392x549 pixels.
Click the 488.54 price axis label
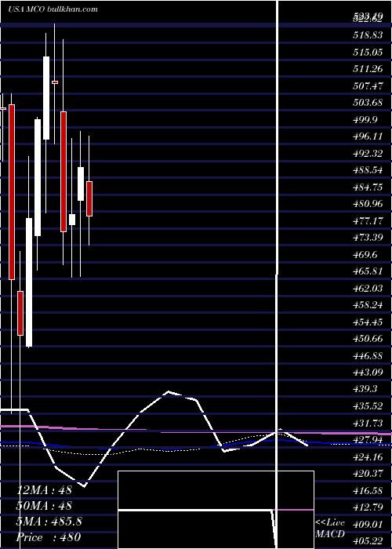368,170
